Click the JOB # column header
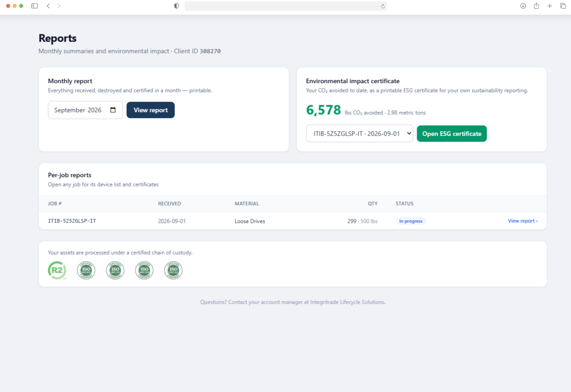 55,204
